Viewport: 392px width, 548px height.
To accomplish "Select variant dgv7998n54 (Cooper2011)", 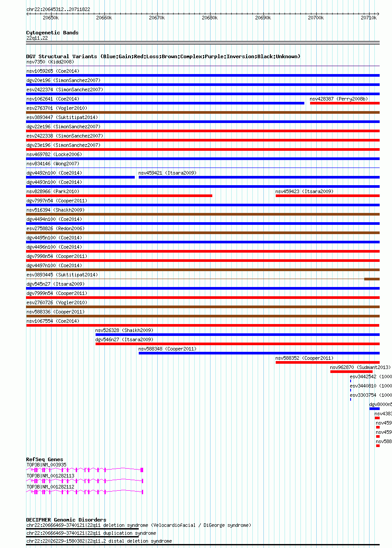I will point(57,256).
